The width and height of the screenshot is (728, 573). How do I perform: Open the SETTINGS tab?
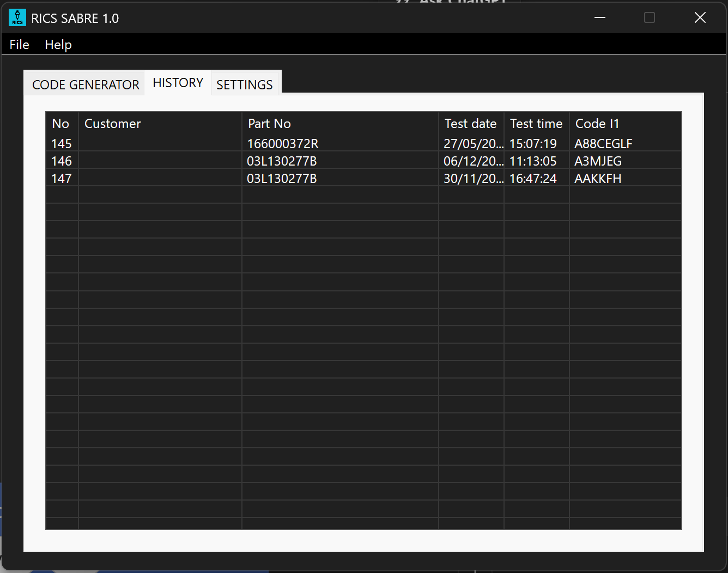tap(245, 84)
